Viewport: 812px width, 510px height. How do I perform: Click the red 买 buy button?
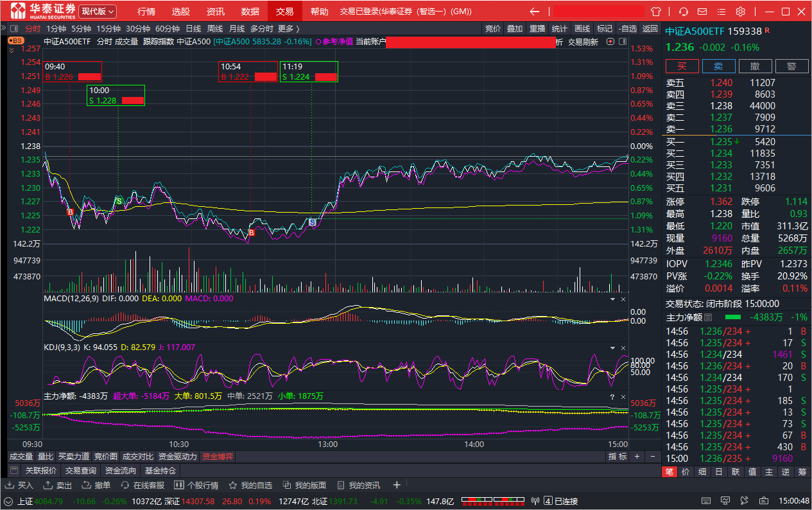(682, 66)
